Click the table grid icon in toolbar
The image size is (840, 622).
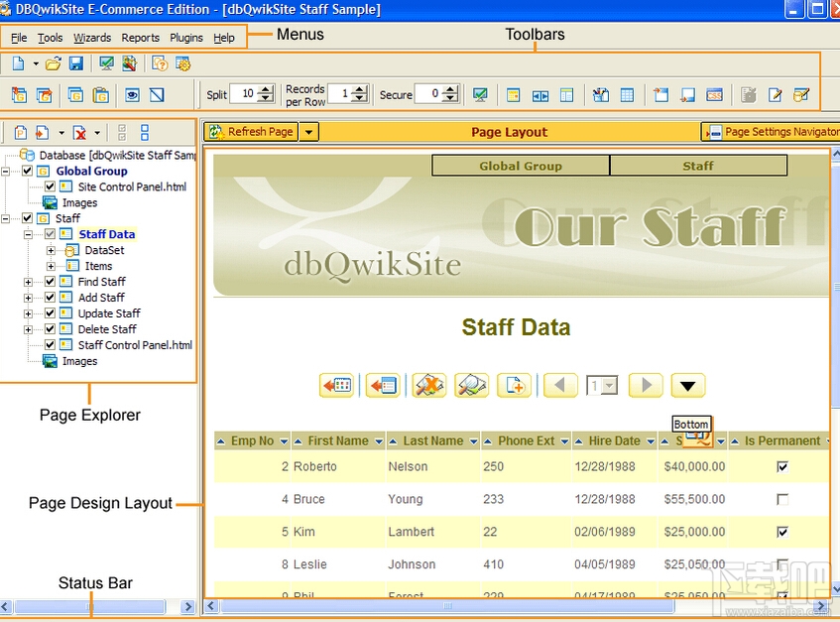tap(627, 95)
